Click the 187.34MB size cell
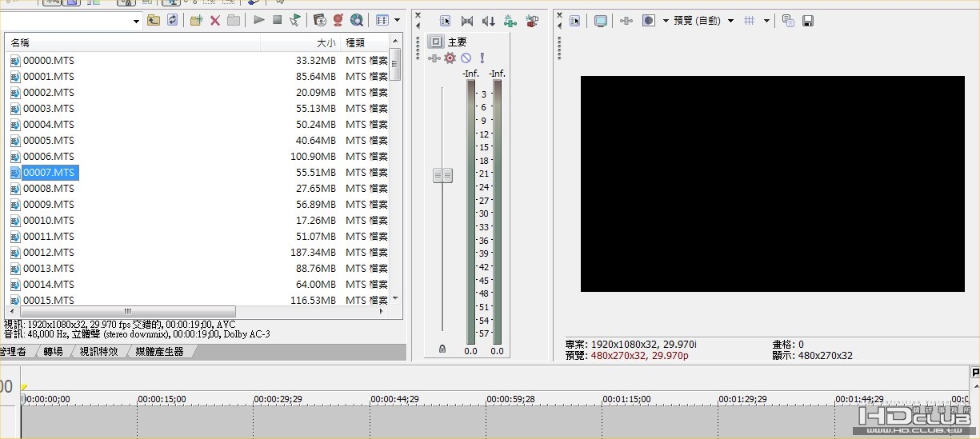 point(313,252)
